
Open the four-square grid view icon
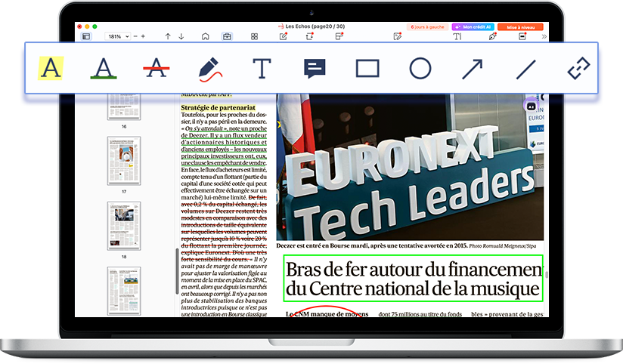click(x=254, y=36)
